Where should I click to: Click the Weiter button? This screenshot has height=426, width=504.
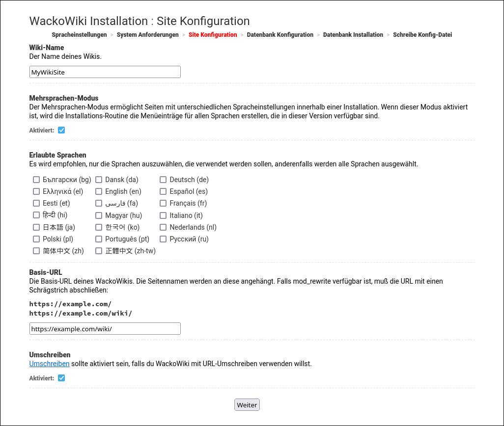pos(247,404)
